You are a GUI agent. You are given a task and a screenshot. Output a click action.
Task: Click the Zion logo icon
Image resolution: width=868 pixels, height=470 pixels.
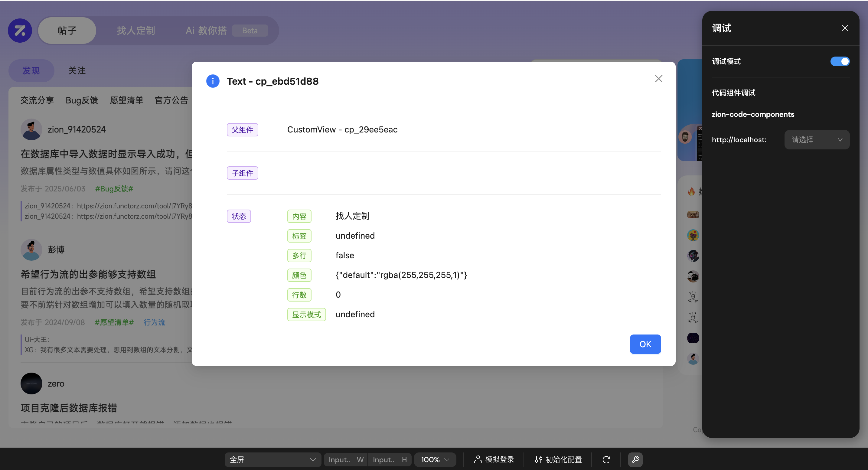20,30
